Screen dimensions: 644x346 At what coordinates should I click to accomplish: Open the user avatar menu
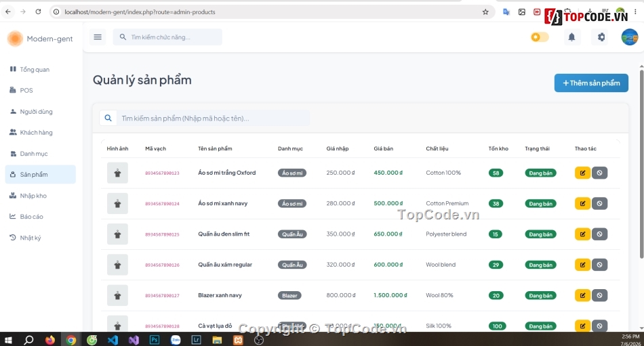click(629, 37)
